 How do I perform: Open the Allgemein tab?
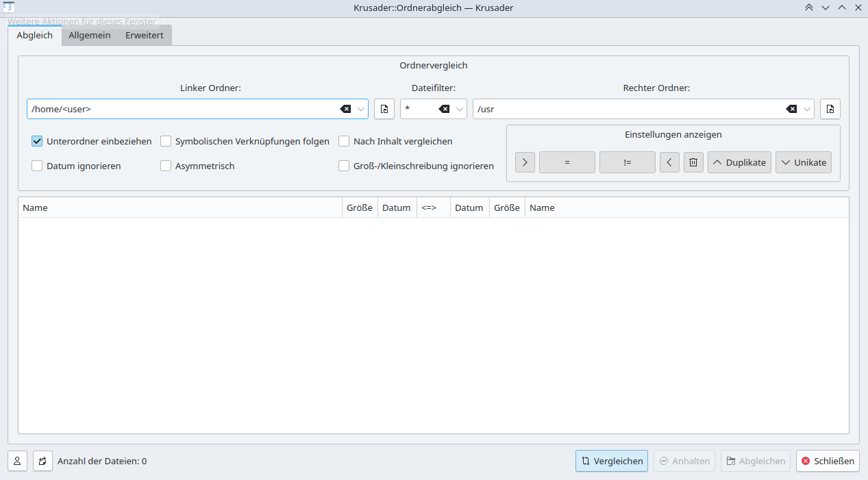pyautogui.click(x=90, y=35)
